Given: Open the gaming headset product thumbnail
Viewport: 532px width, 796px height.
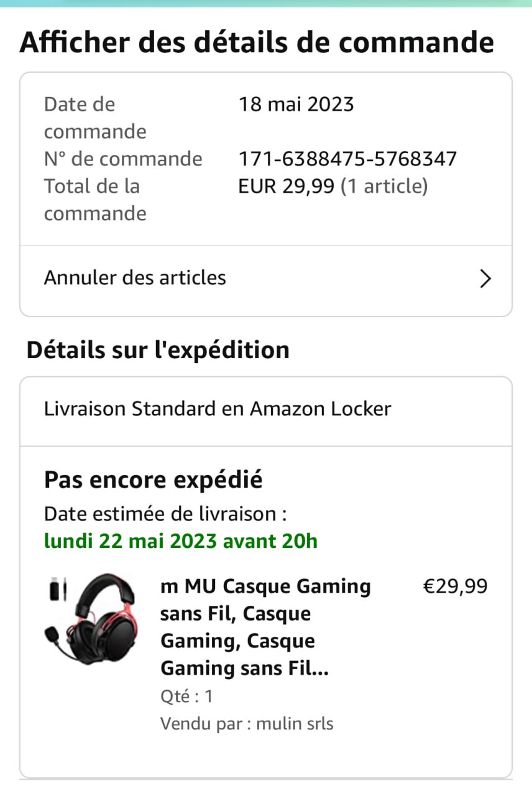Looking at the screenshot, I should (x=91, y=619).
